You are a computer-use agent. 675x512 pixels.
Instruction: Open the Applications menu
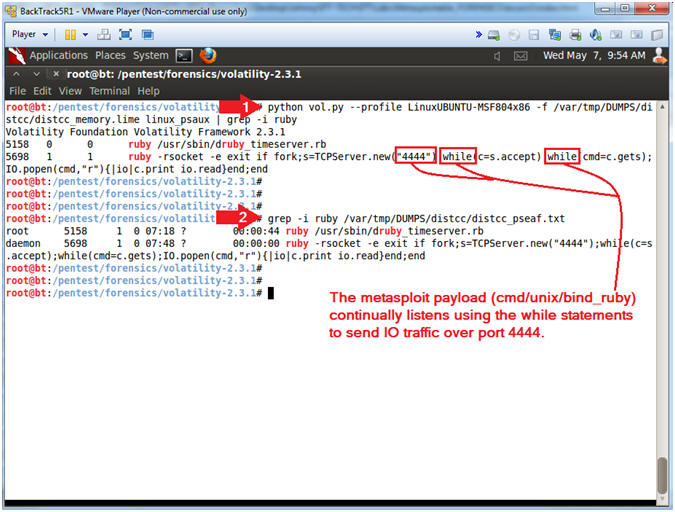point(59,56)
